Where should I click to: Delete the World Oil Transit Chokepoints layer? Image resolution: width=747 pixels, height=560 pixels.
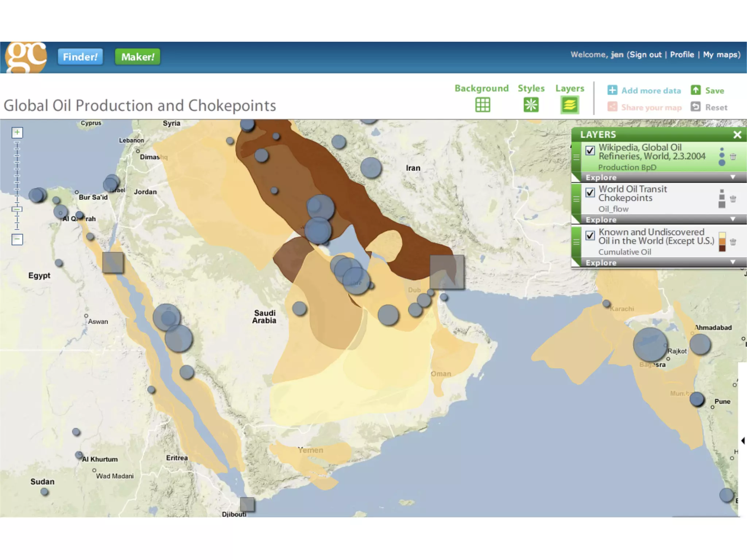tap(733, 199)
